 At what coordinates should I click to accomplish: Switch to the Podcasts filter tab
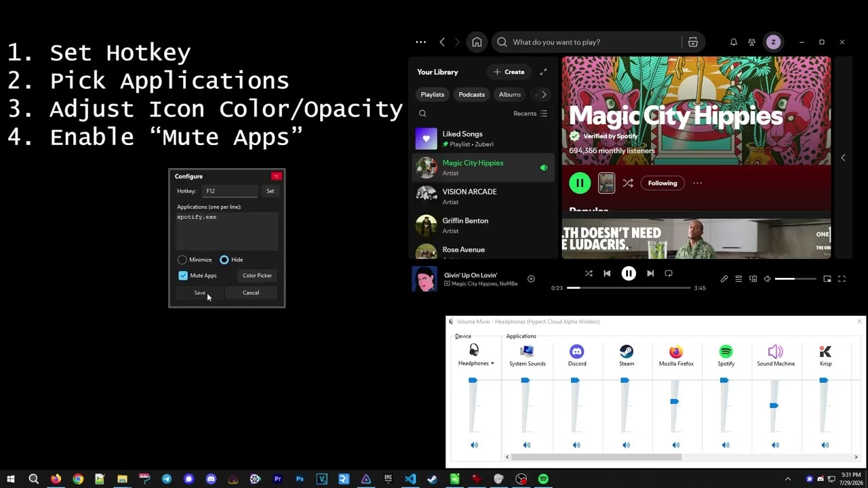471,95
